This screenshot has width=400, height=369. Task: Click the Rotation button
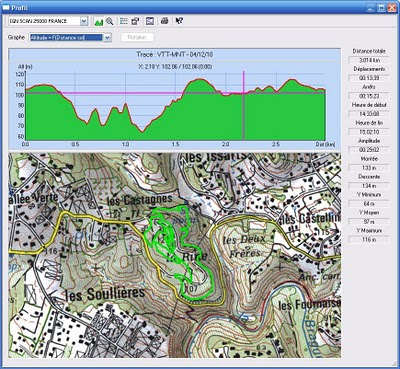click(x=137, y=37)
